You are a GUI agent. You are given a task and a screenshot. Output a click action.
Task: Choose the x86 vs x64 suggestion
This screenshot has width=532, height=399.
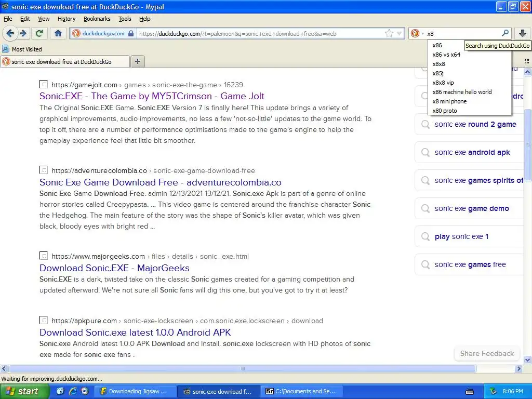[469, 55]
